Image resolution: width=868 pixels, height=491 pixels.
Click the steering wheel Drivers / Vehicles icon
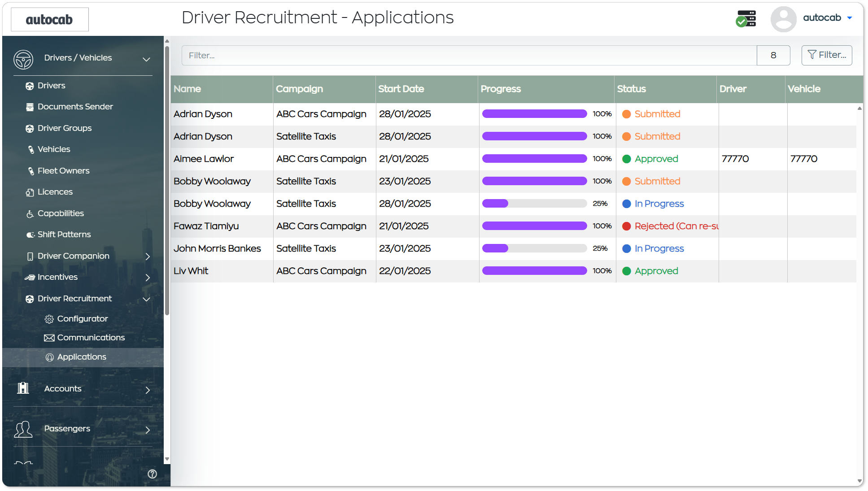[23, 59]
